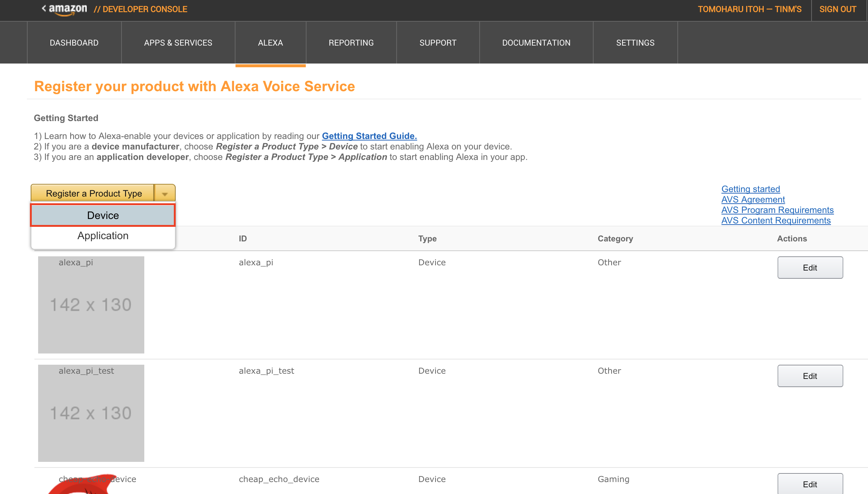
Task: Open the Developer Console home link
Action: click(141, 9)
